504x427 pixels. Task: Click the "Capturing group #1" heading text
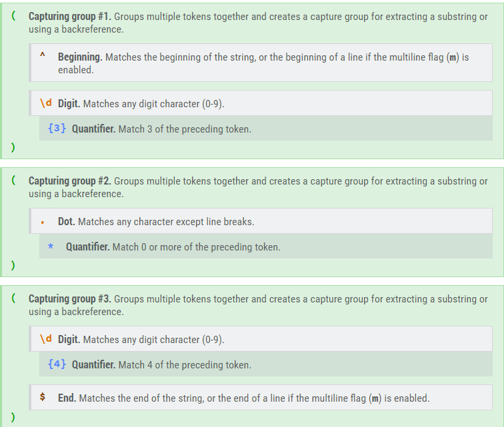[x=69, y=17]
